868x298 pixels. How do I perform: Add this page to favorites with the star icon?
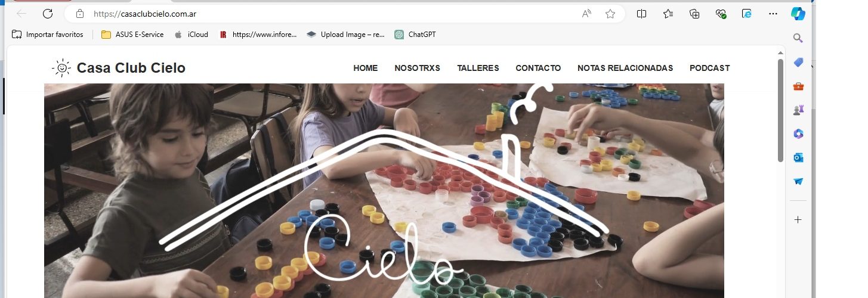(x=610, y=14)
